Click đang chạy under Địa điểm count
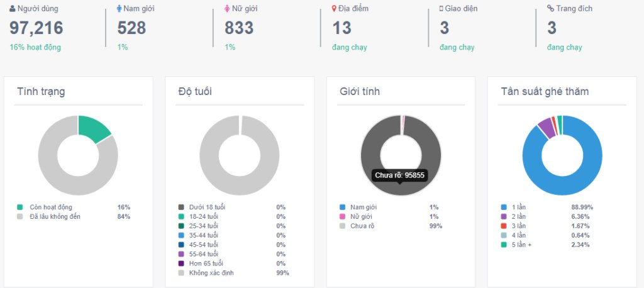Screen dimensions: 644x288 (350, 47)
